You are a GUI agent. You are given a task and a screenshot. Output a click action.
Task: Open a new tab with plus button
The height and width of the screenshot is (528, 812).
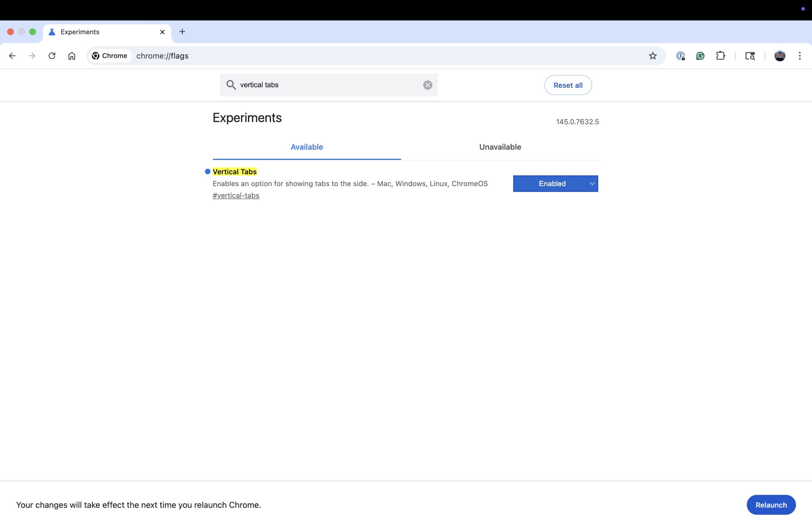182,32
